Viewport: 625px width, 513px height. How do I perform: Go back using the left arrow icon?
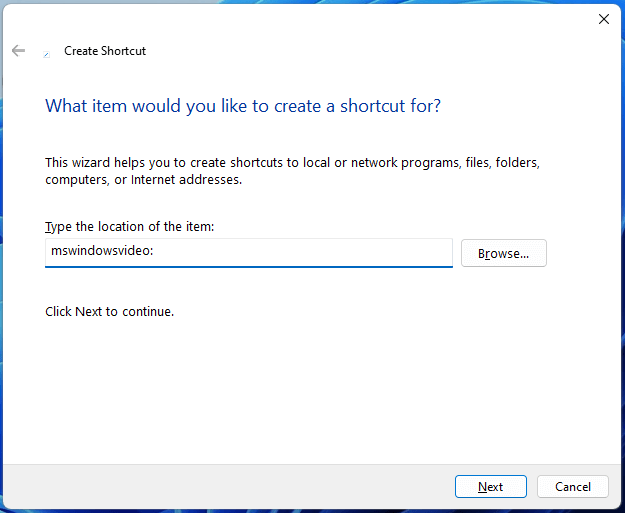18,51
